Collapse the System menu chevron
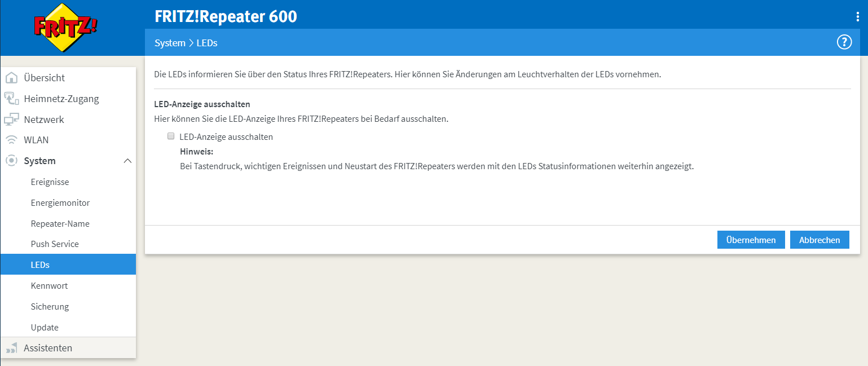The width and height of the screenshot is (868, 366). (127, 161)
